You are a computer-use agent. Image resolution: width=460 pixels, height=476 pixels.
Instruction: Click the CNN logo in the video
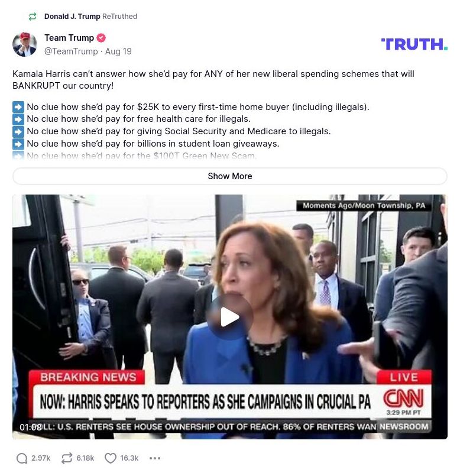(403, 398)
